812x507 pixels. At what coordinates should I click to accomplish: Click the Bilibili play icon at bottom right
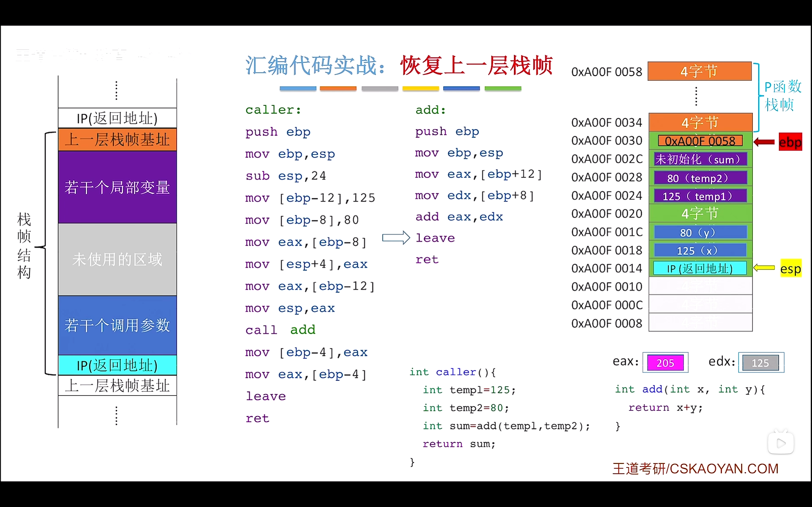(x=781, y=443)
